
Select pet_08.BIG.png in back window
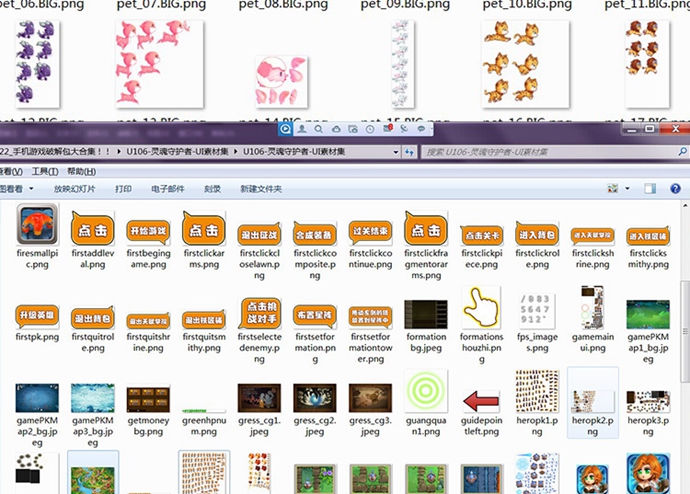coord(282,82)
